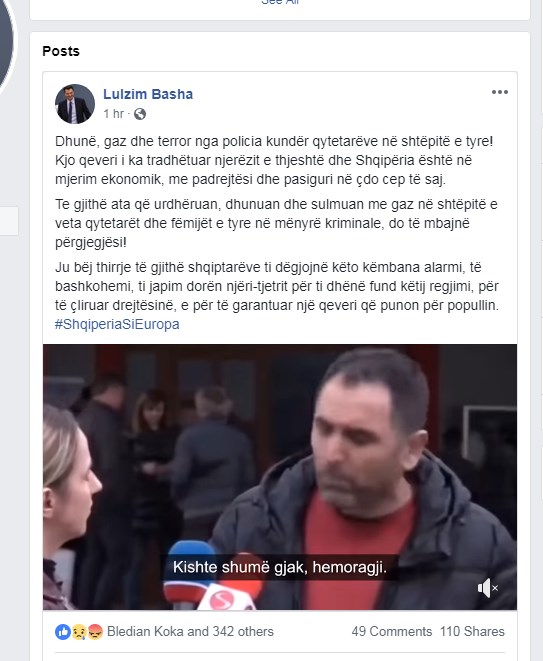This screenshot has height=661, width=543.
Task: Click the Posts section heading
Action: [x=61, y=51]
